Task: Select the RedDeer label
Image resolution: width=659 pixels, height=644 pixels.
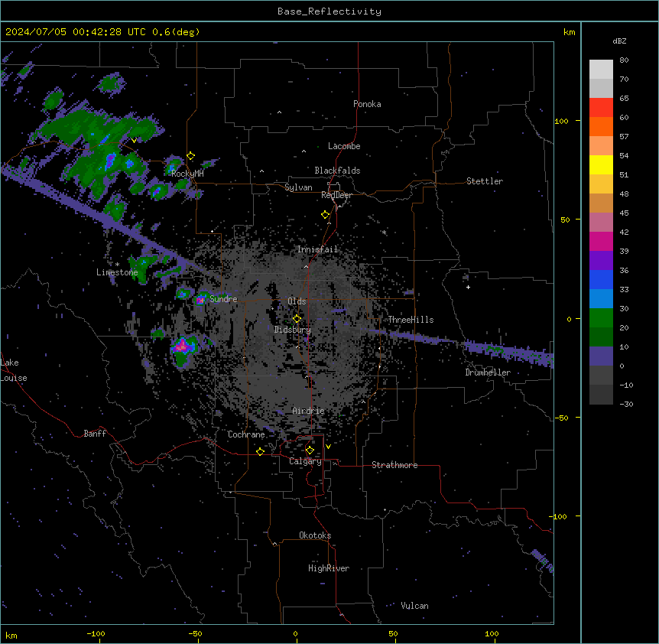Action: pyautogui.click(x=336, y=196)
